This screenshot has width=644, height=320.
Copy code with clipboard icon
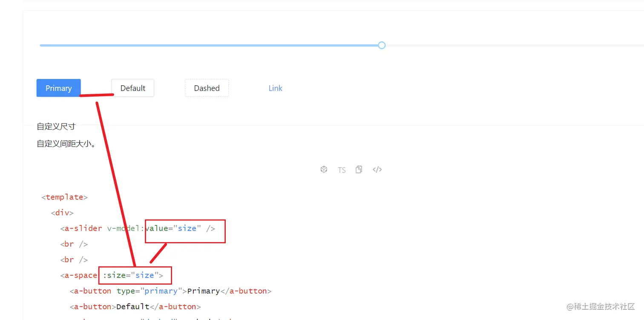coord(359,170)
